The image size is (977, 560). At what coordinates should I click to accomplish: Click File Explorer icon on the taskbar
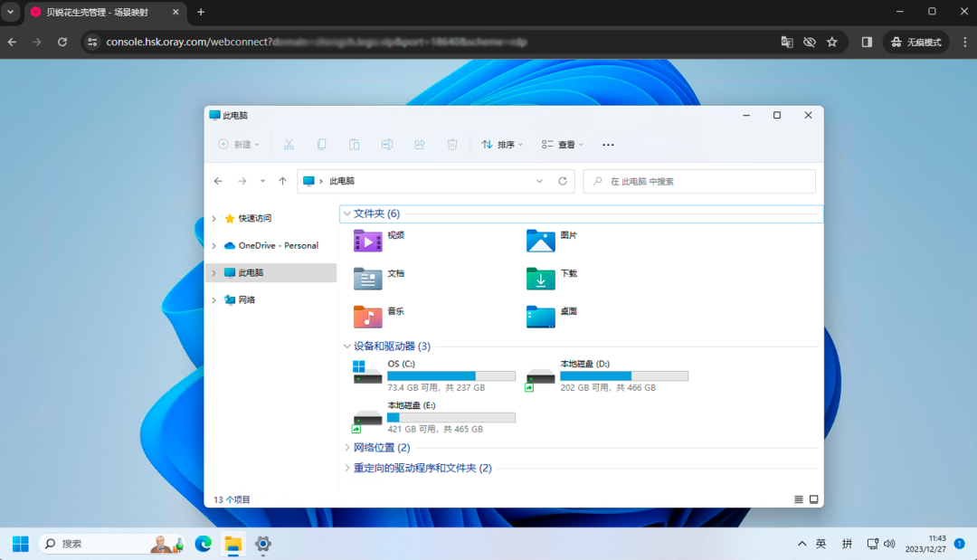coord(233,544)
